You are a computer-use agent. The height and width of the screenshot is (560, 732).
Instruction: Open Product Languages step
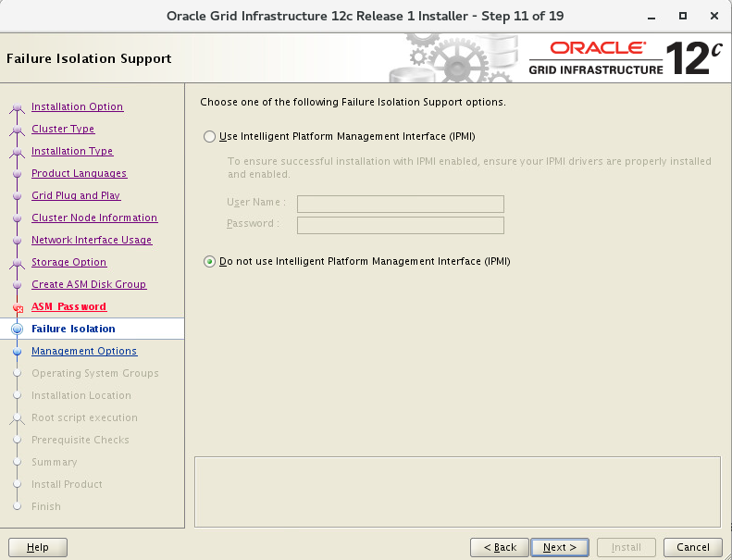coord(79,173)
